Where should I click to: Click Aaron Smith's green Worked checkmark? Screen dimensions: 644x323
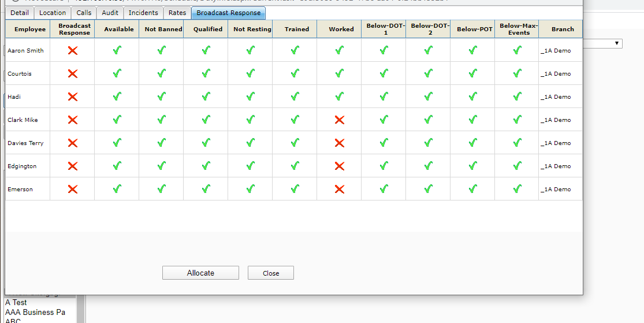point(339,51)
